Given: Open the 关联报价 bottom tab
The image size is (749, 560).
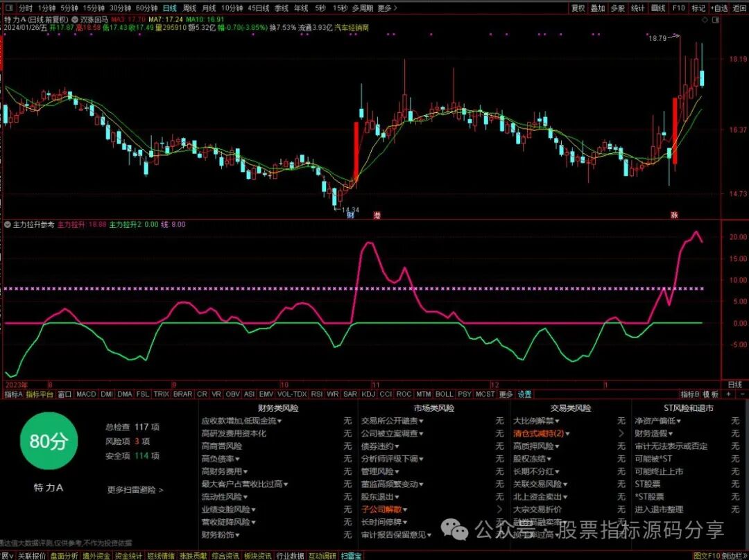Looking at the screenshot, I should [x=32, y=556].
